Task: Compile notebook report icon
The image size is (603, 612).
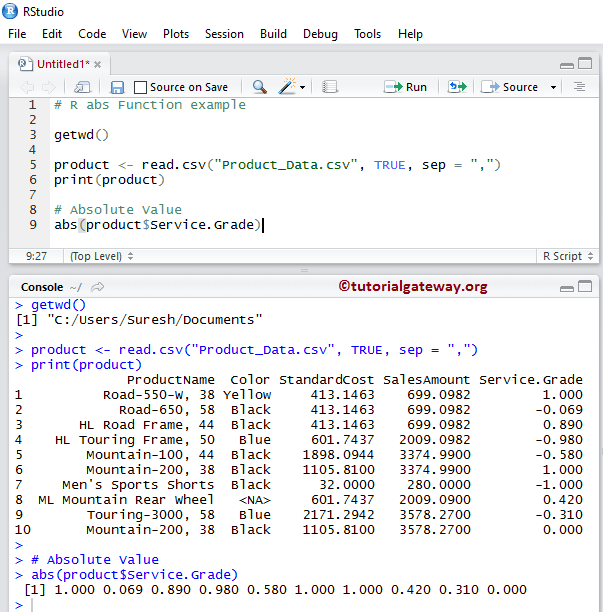Action: point(330,87)
